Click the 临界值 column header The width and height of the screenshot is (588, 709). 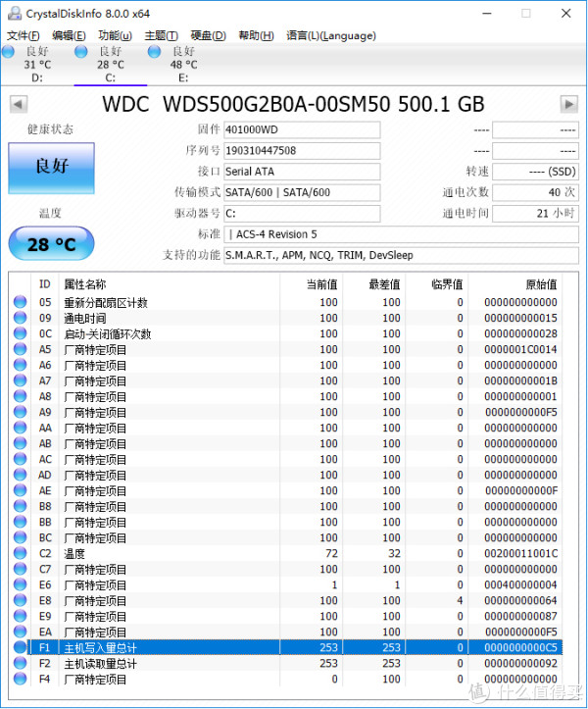(447, 284)
